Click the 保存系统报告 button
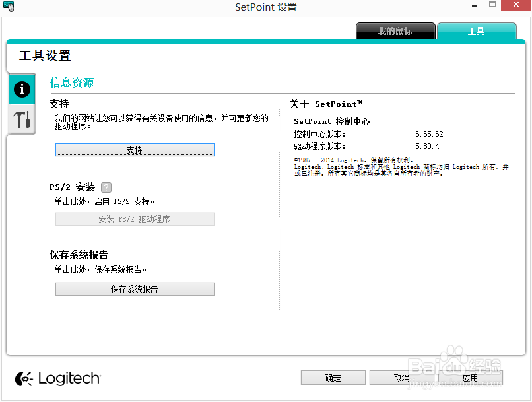The width and height of the screenshot is (532, 402). click(135, 289)
